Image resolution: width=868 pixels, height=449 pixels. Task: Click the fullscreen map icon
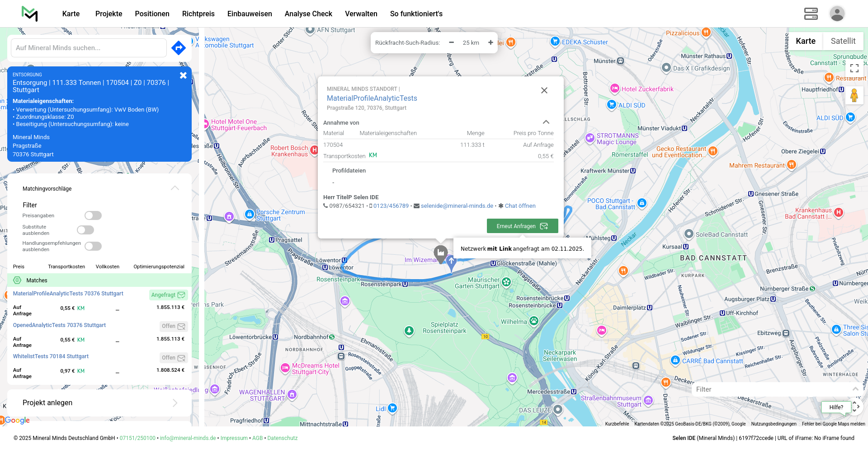pyautogui.click(x=854, y=68)
